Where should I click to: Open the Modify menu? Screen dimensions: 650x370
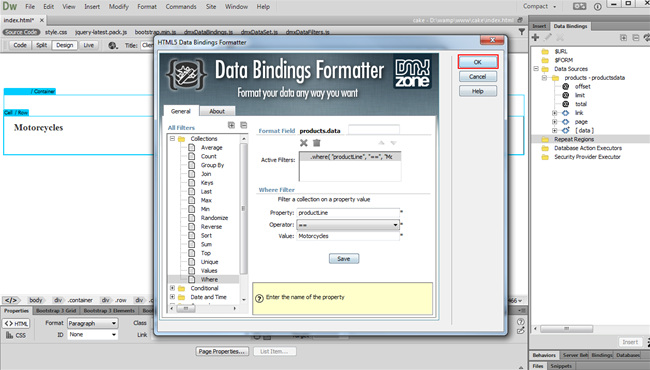click(119, 7)
